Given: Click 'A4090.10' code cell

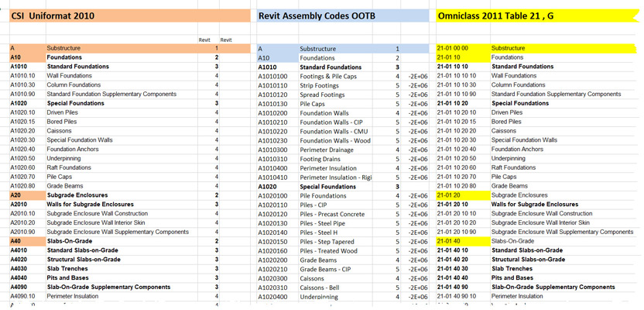Looking at the screenshot, I should point(28,296).
